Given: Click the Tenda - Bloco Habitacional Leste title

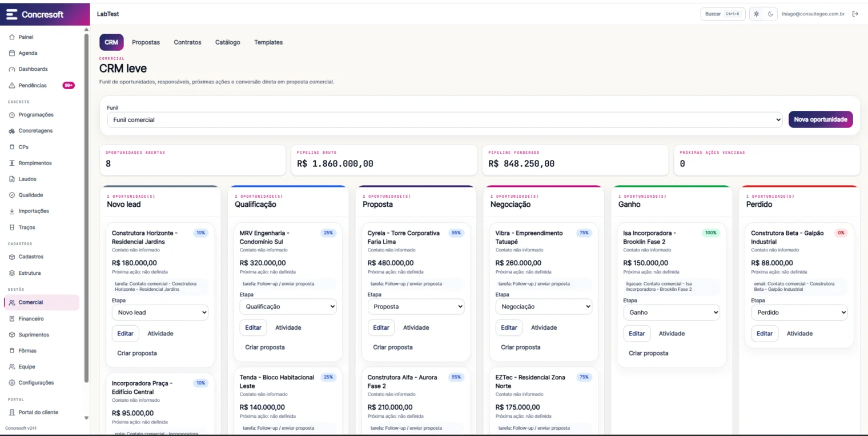Looking at the screenshot, I should coord(277,382).
